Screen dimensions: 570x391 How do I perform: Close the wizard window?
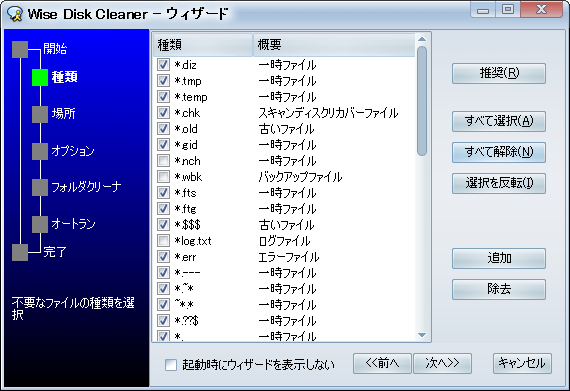[541, 10]
